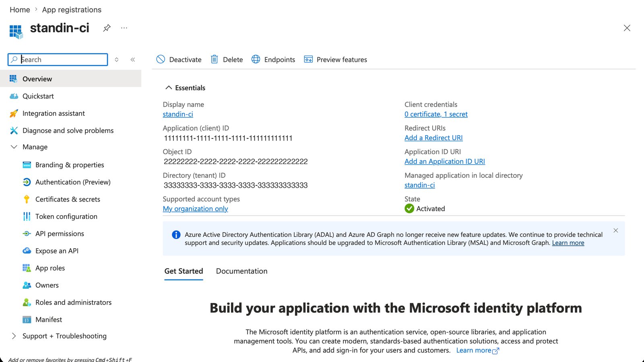
Task: Click the Token configuration bars icon
Action: 27,216
